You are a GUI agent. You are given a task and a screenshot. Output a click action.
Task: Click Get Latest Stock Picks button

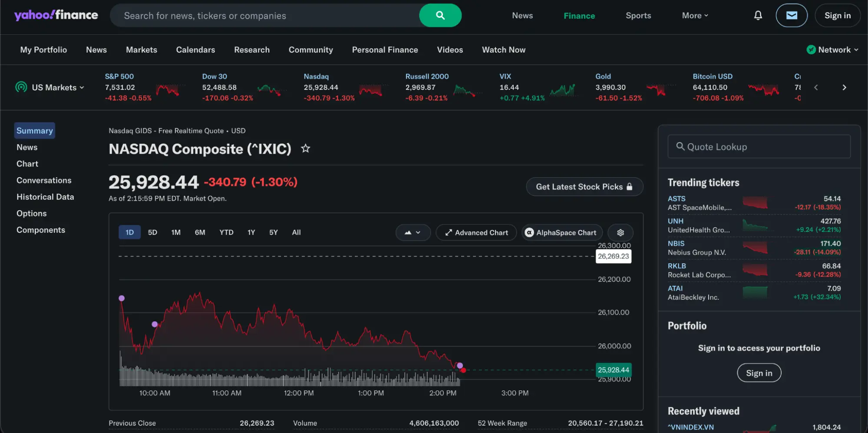click(584, 186)
